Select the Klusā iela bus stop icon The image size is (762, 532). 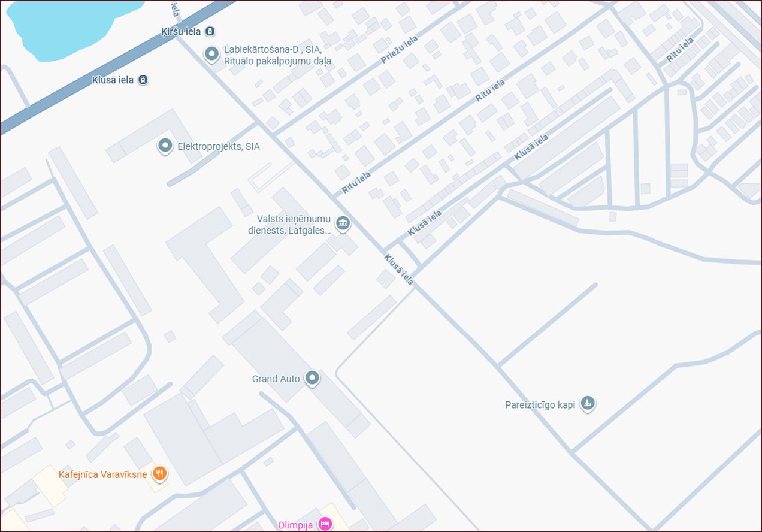point(143,80)
